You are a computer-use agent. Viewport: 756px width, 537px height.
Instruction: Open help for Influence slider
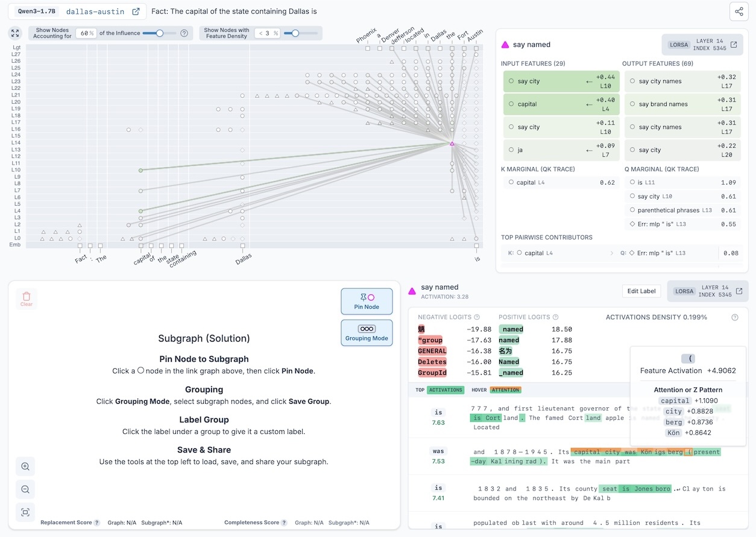(x=184, y=33)
